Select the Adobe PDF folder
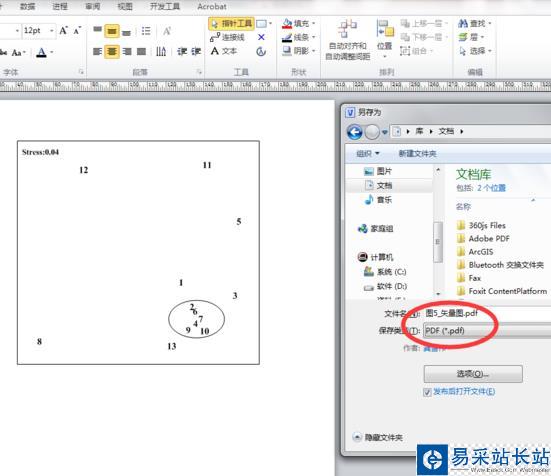Screen dimensions: 551x476 483,239
